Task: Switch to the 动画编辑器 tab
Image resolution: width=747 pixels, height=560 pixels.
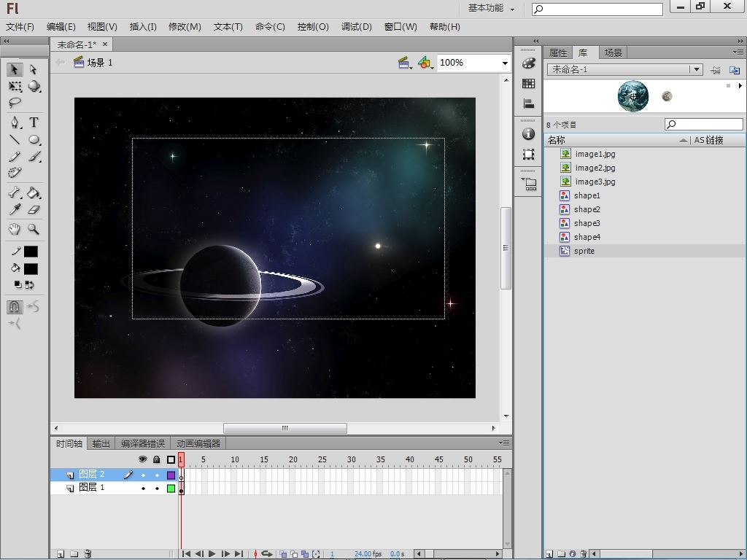Action: click(198, 444)
